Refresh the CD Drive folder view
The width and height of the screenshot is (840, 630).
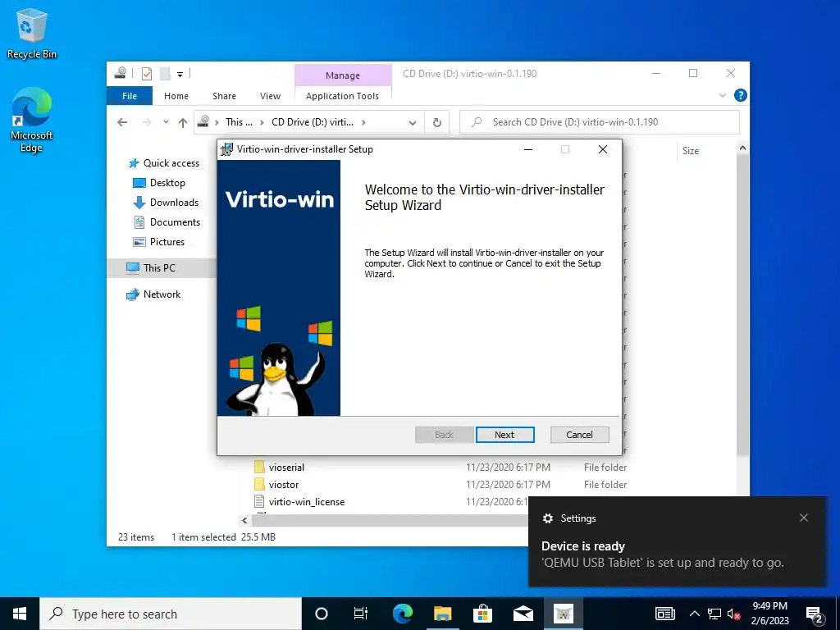(x=437, y=123)
